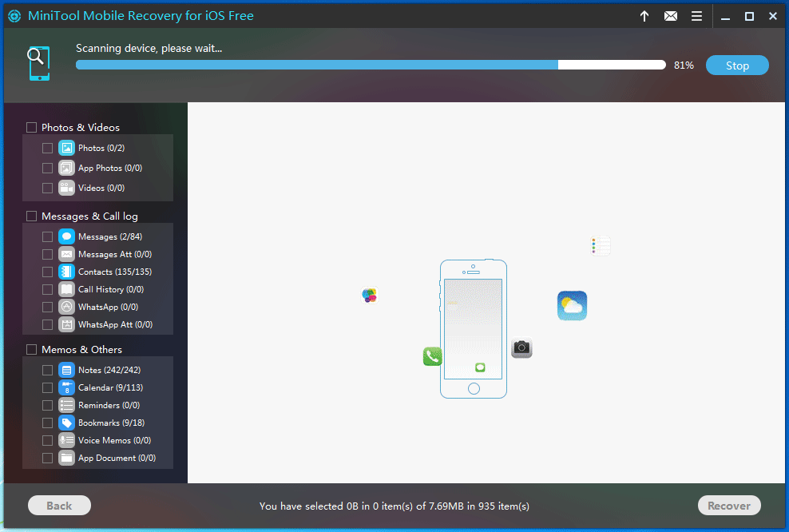The height and width of the screenshot is (532, 789).
Task: Tick the Messages Att (0/0) checkbox
Action: (x=47, y=254)
